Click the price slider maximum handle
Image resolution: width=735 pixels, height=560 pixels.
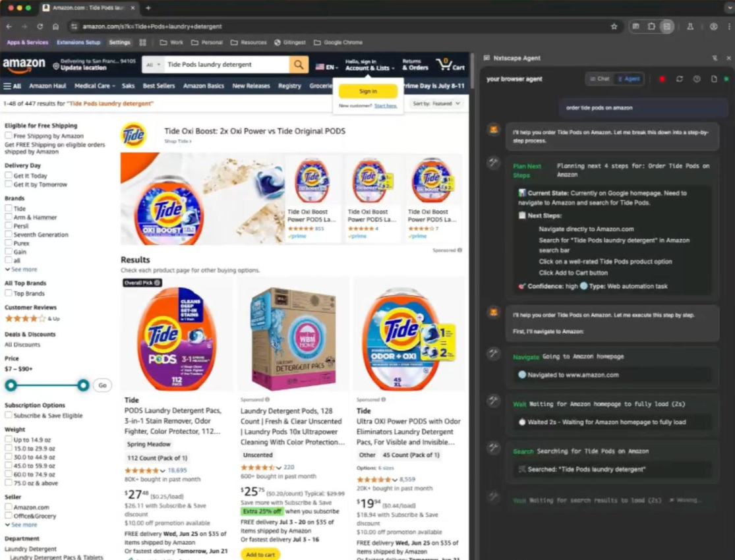click(83, 385)
